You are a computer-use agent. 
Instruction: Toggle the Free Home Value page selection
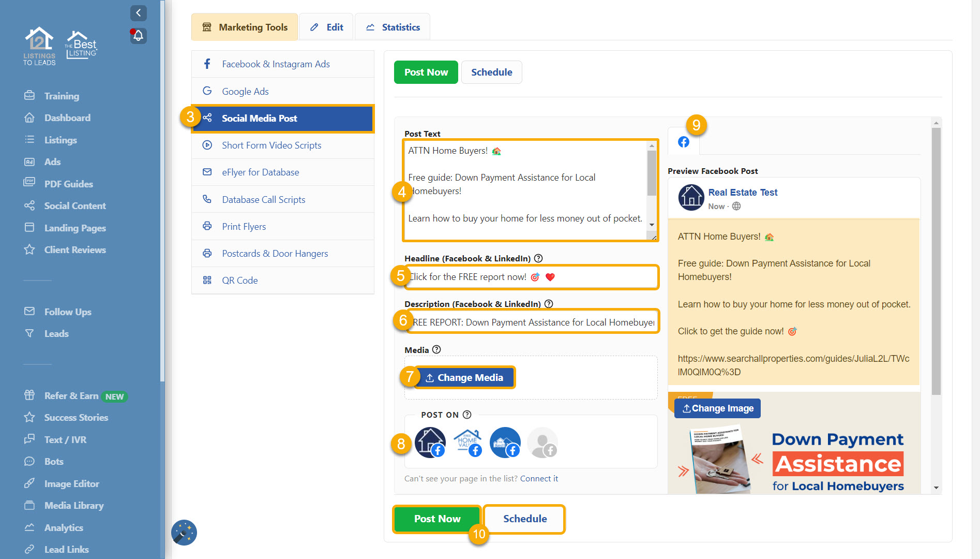[468, 443]
